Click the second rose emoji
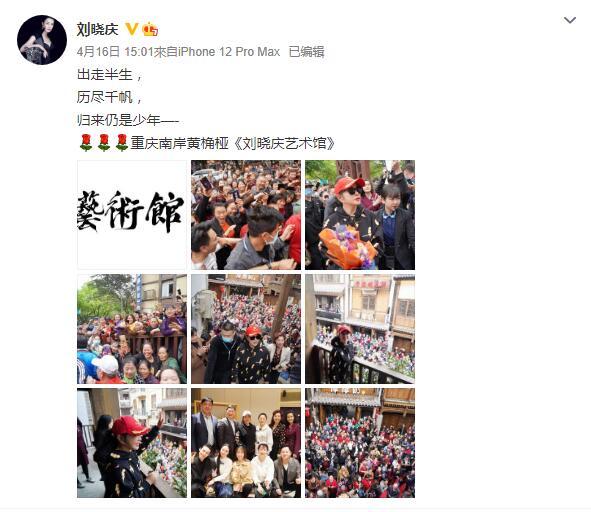Image resolution: width=591 pixels, height=512 pixels. (104, 143)
